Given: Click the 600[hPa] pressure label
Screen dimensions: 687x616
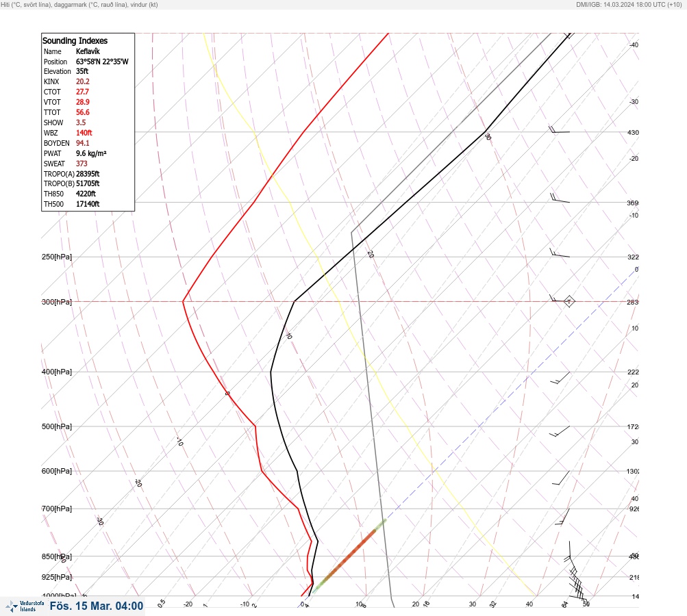Looking at the screenshot, I should 57,471.
